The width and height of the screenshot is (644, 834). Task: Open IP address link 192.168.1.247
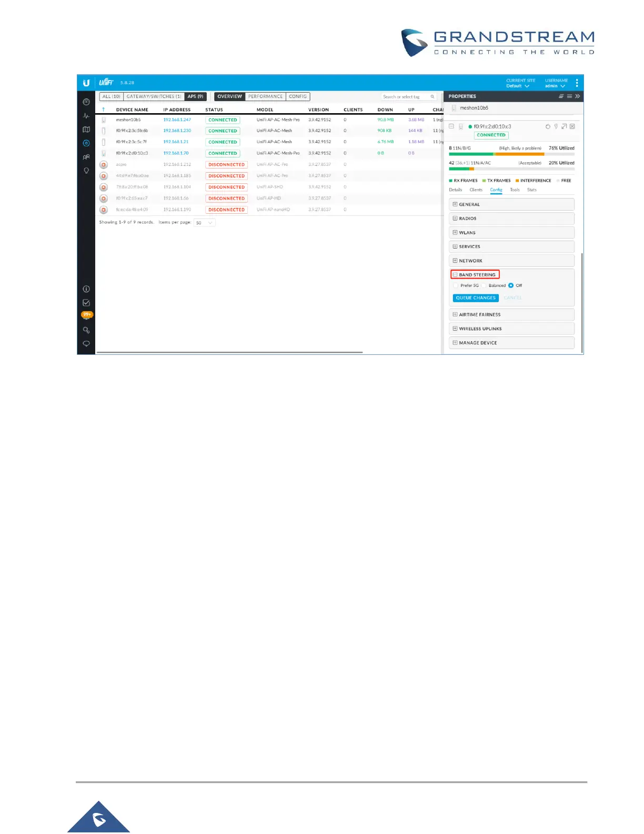(x=177, y=120)
